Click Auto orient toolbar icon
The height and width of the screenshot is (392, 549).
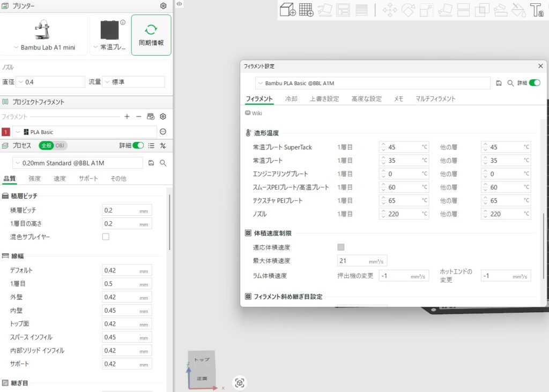[x=324, y=10]
